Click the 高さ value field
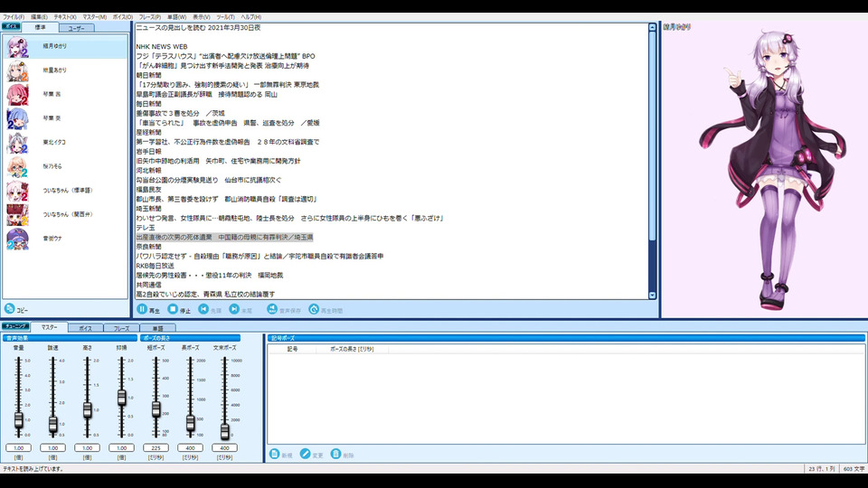 87,447
